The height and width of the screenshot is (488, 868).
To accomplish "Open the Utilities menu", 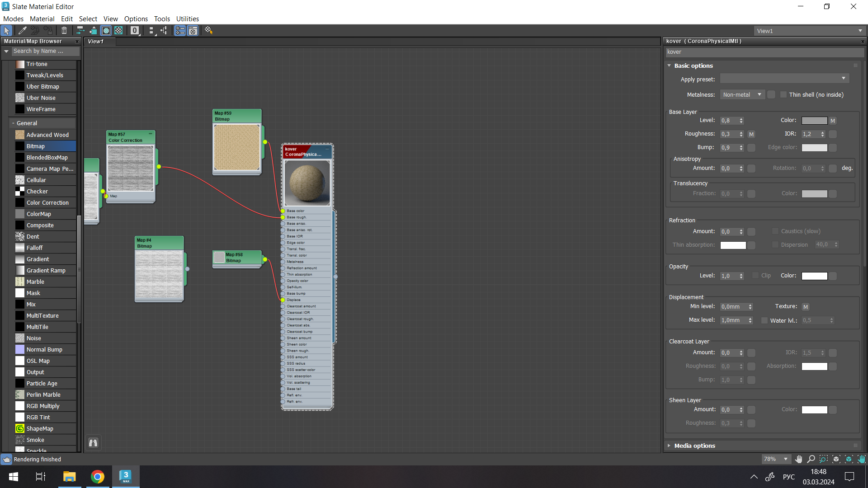I will click(187, 19).
